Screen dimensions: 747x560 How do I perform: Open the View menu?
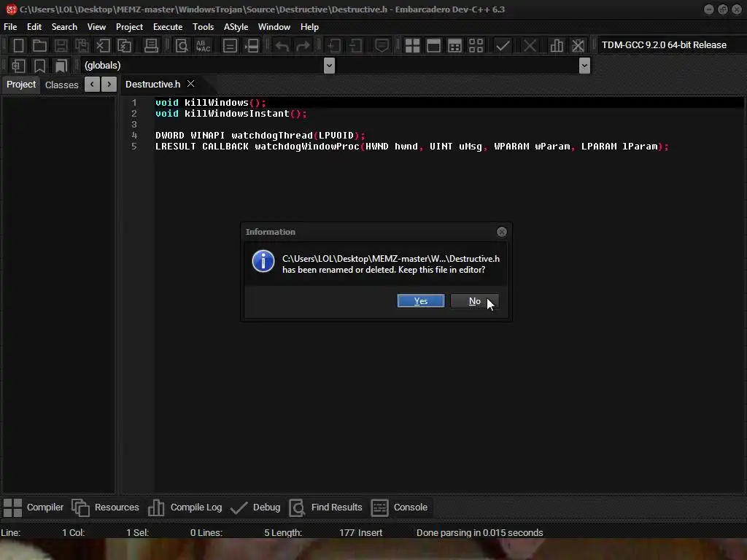[x=96, y=27]
